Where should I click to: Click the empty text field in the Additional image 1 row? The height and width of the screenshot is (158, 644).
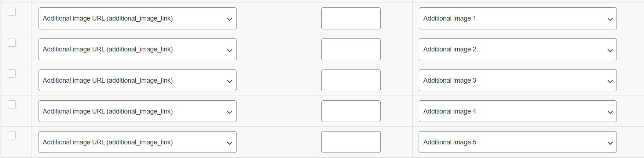(351, 18)
